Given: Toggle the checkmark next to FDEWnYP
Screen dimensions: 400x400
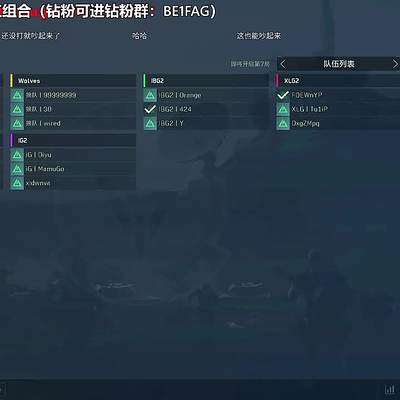Looking at the screenshot, I should pyautogui.click(x=283, y=95).
